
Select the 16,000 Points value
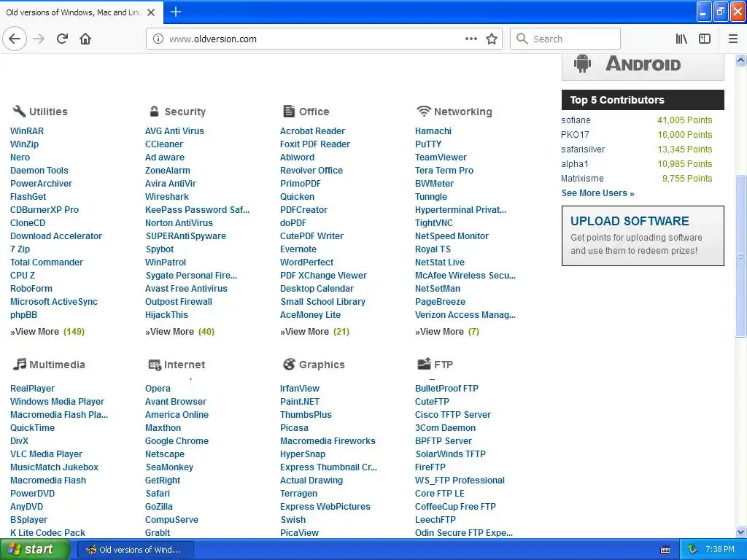click(x=684, y=135)
